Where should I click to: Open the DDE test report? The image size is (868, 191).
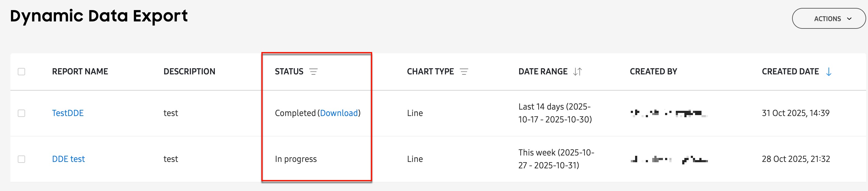[x=68, y=159]
